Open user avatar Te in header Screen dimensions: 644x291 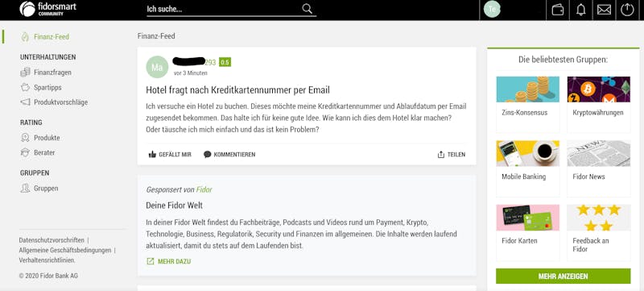(492, 9)
